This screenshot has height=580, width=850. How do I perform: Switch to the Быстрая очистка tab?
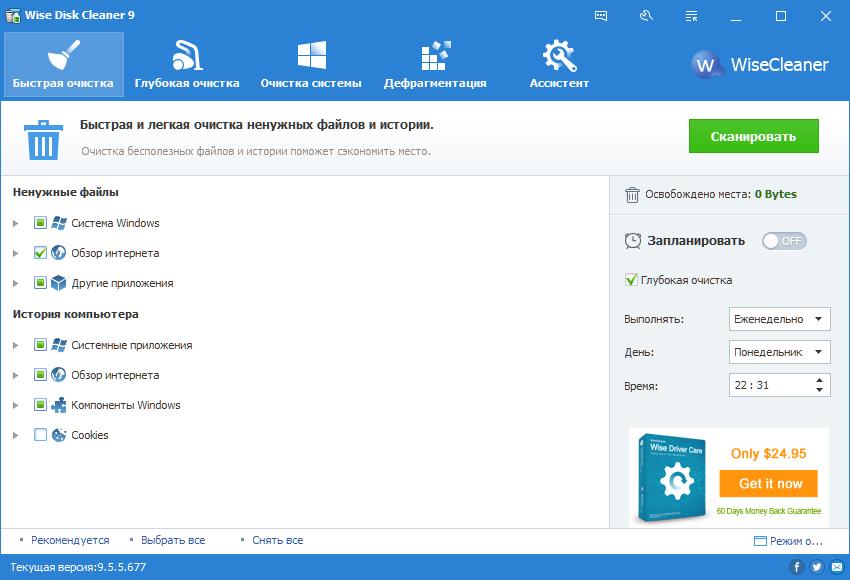pos(63,65)
